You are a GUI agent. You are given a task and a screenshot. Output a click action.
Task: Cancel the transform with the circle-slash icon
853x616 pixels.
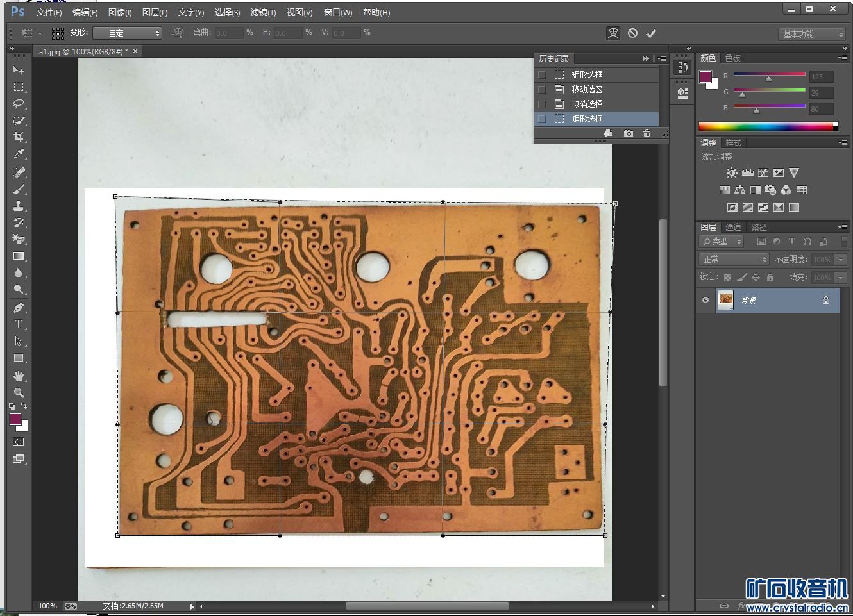tap(632, 33)
